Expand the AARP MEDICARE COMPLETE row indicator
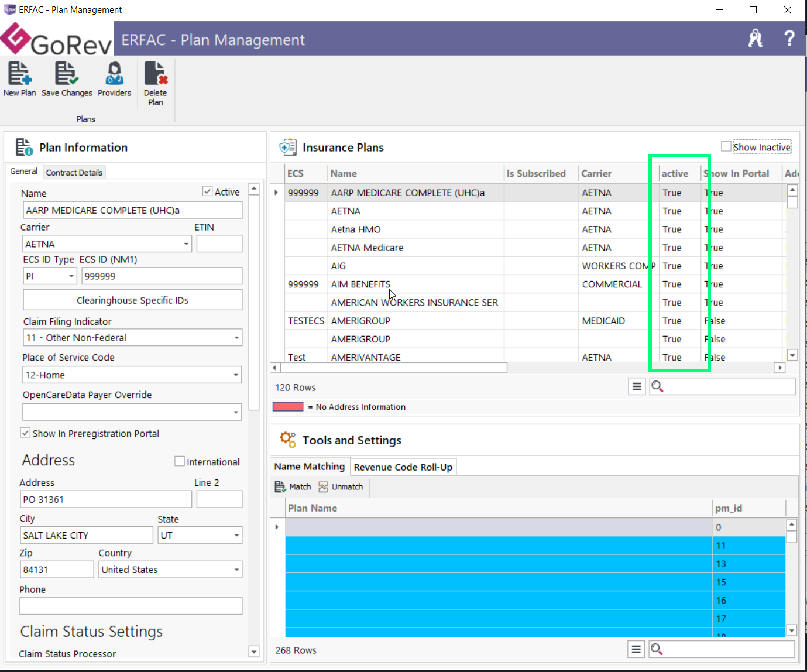 (x=276, y=193)
